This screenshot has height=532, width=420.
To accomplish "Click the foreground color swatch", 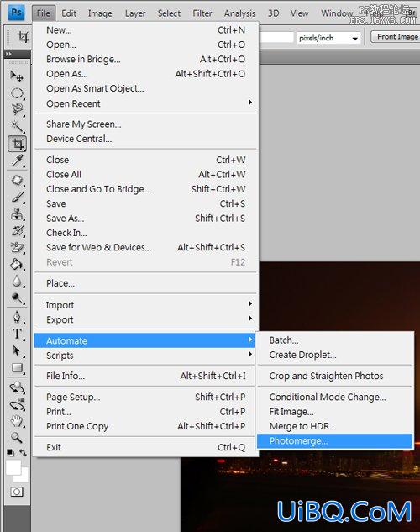I will click(x=13, y=467).
